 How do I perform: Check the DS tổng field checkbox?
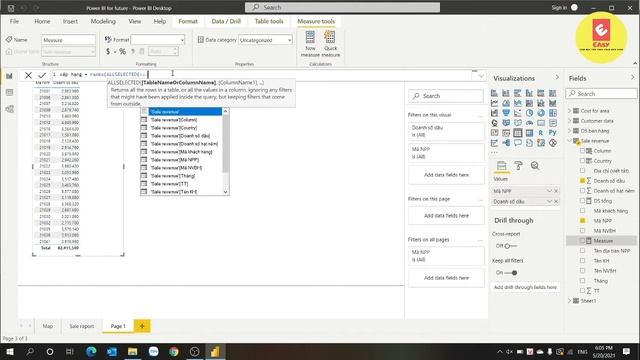(x=582, y=200)
